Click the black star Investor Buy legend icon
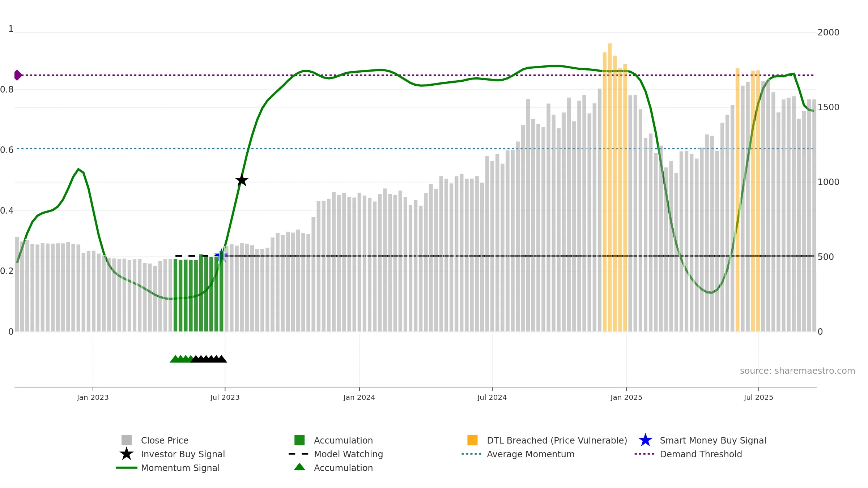This screenshot has width=868, height=488. [x=127, y=454]
